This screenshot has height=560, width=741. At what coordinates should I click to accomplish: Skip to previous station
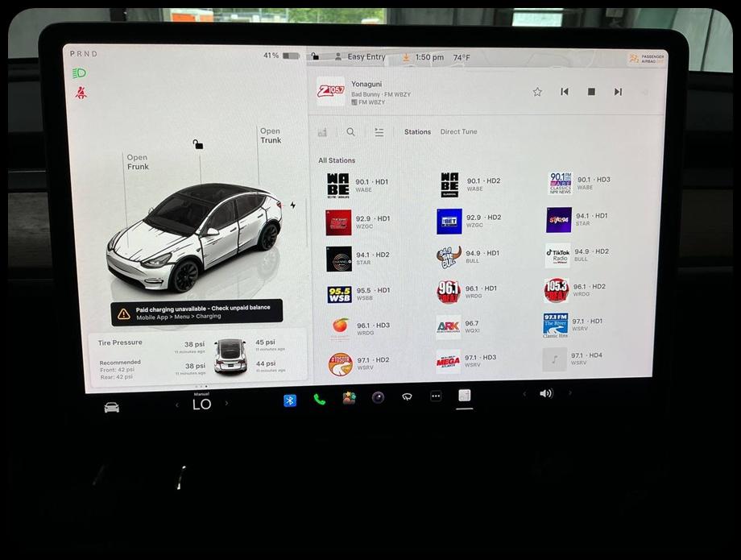tap(565, 92)
